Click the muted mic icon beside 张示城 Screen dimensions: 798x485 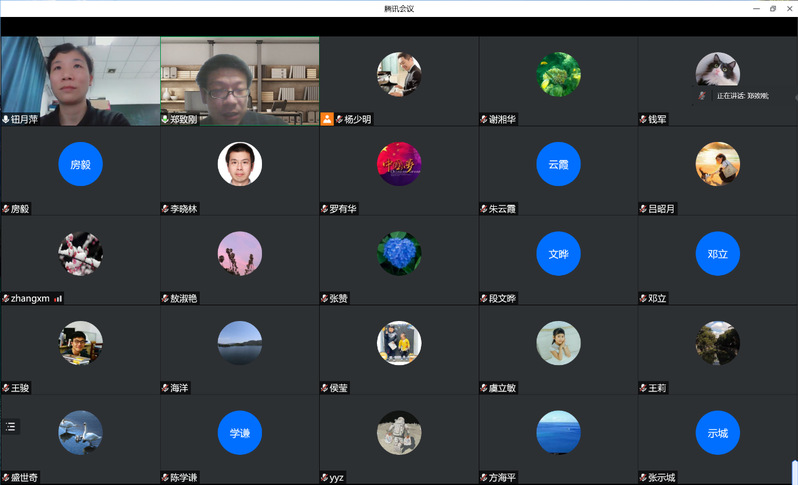coord(643,478)
